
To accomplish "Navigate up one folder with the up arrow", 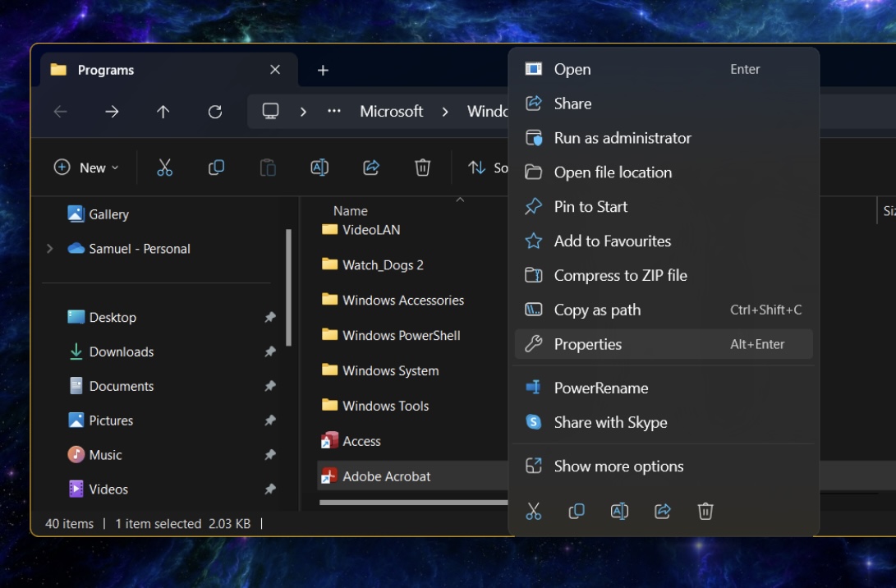I will pyautogui.click(x=163, y=112).
